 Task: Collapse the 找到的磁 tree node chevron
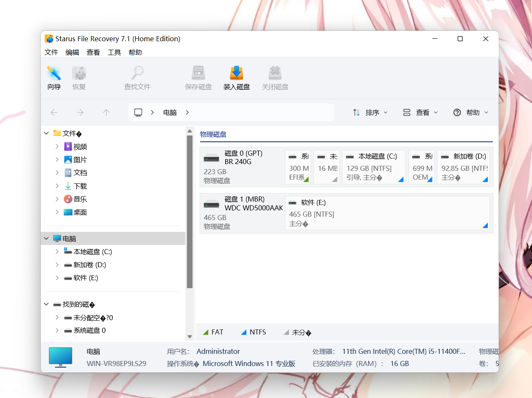point(46,304)
